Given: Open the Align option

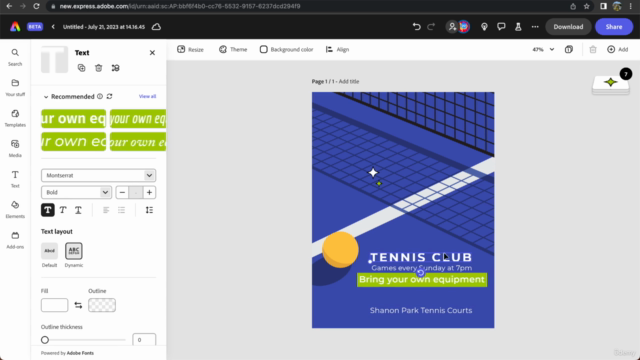Looking at the screenshot, I should pyautogui.click(x=337, y=49).
